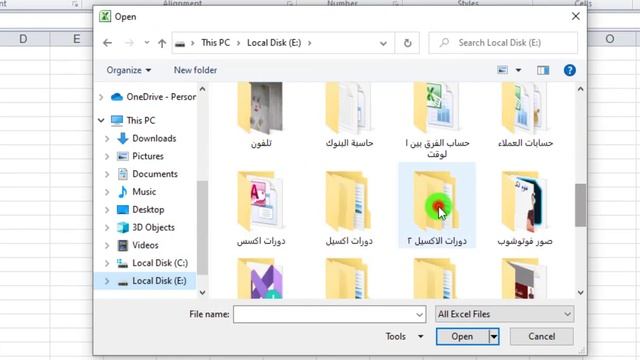Screen dimensions: 640x360
Task: Go back using the Back arrow
Action: tap(107, 43)
